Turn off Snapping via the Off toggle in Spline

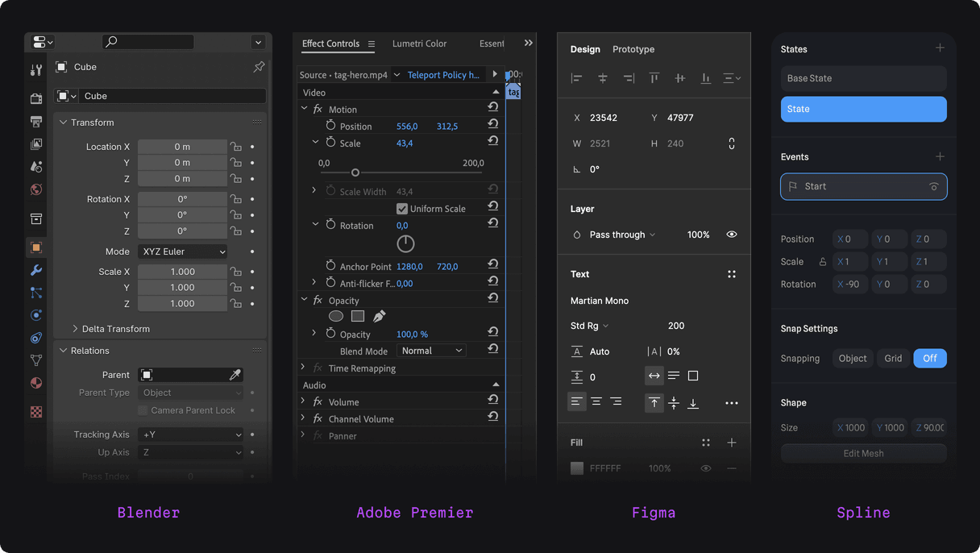[930, 358]
